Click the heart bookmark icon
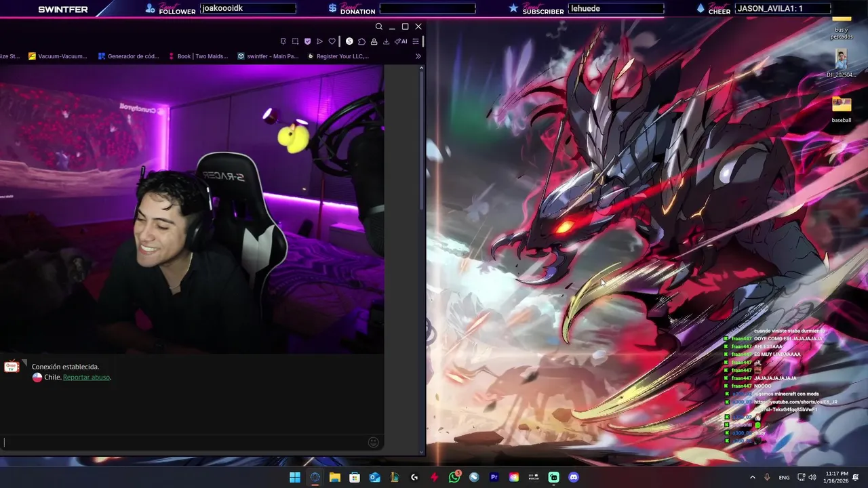 click(332, 41)
